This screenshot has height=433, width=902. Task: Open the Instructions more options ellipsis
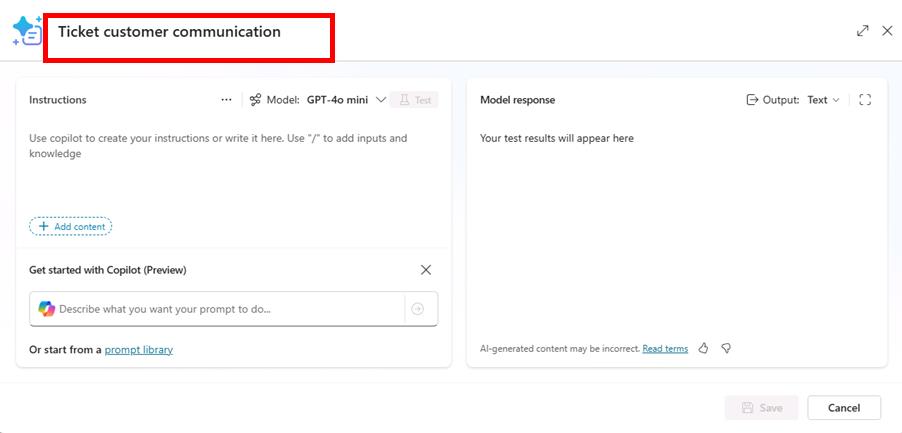point(227,100)
